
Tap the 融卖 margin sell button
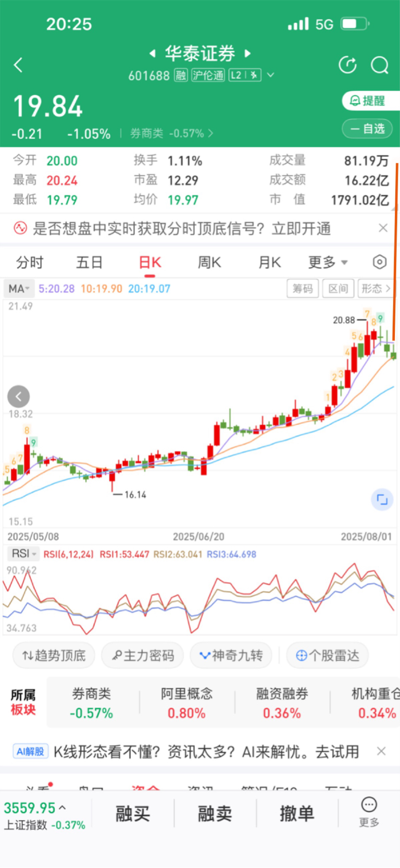[215, 813]
